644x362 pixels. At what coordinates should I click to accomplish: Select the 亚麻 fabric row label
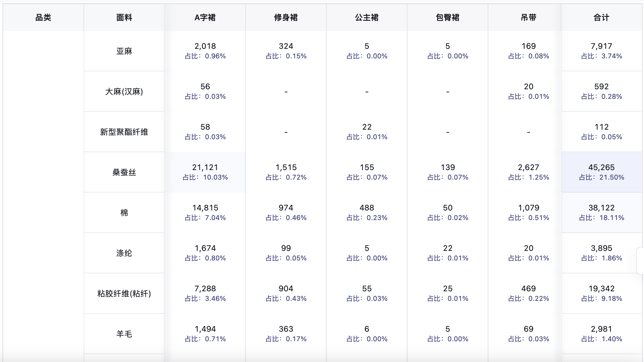(124, 51)
